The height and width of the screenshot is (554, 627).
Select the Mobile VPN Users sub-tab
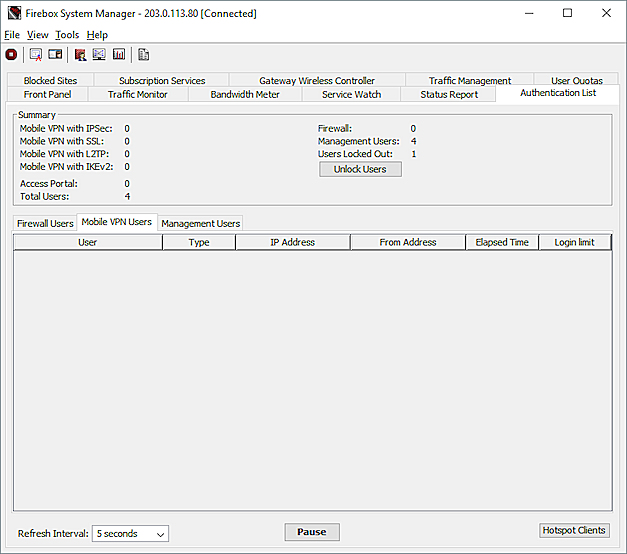click(x=117, y=222)
